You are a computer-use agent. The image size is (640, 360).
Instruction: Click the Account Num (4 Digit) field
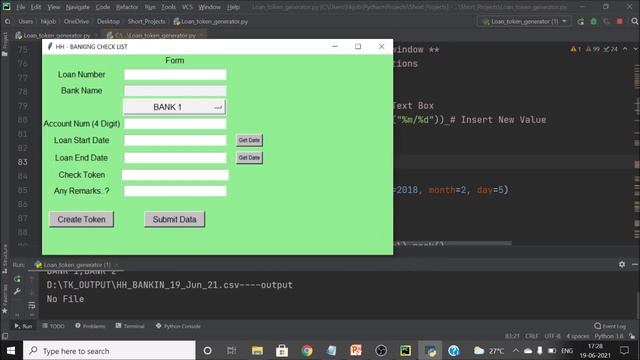point(175,124)
